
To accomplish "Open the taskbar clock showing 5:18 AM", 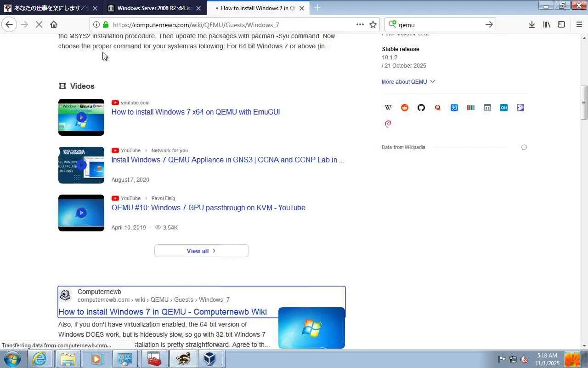I will [547, 359].
